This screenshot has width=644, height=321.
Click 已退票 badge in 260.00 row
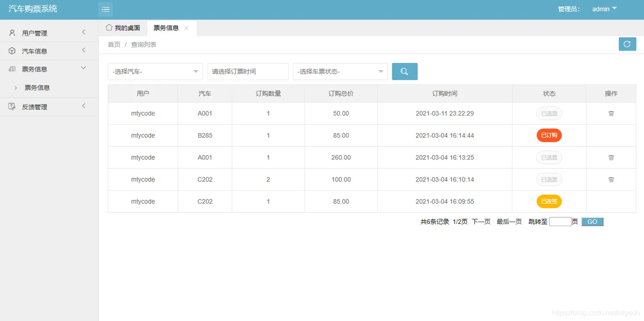click(549, 158)
